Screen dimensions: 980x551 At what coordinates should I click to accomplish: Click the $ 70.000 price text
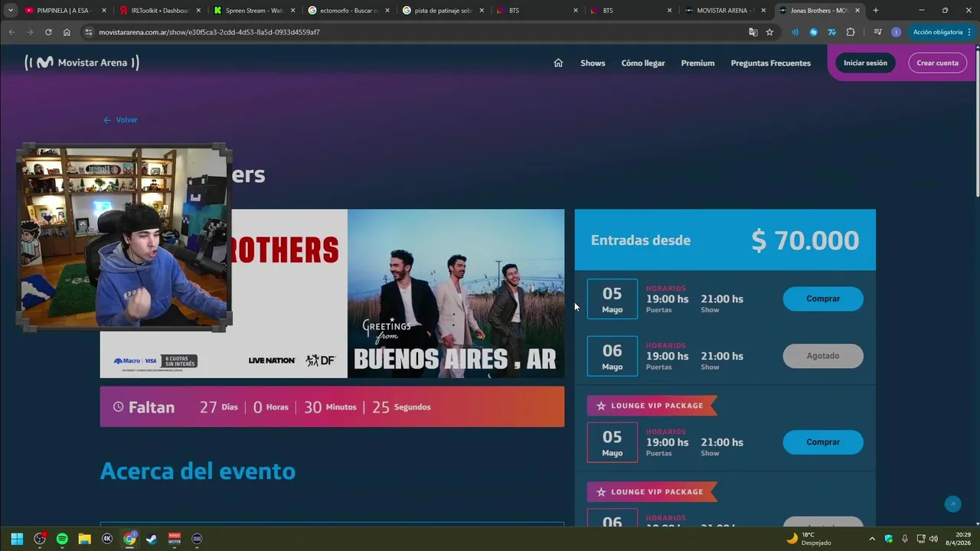[805, 240]
